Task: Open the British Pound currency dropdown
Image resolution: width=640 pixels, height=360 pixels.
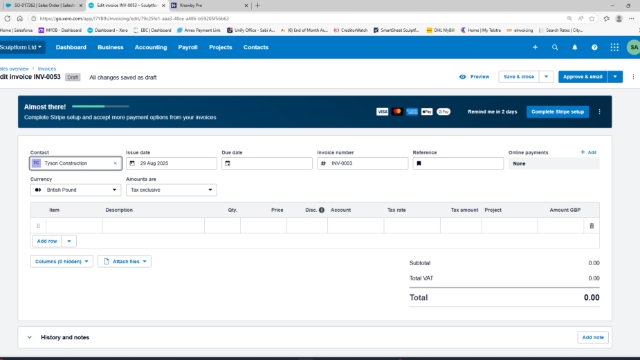Action: 76,190
